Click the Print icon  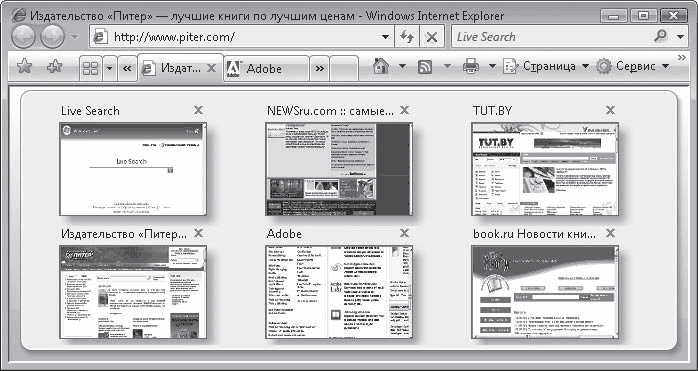coord(471,67)
